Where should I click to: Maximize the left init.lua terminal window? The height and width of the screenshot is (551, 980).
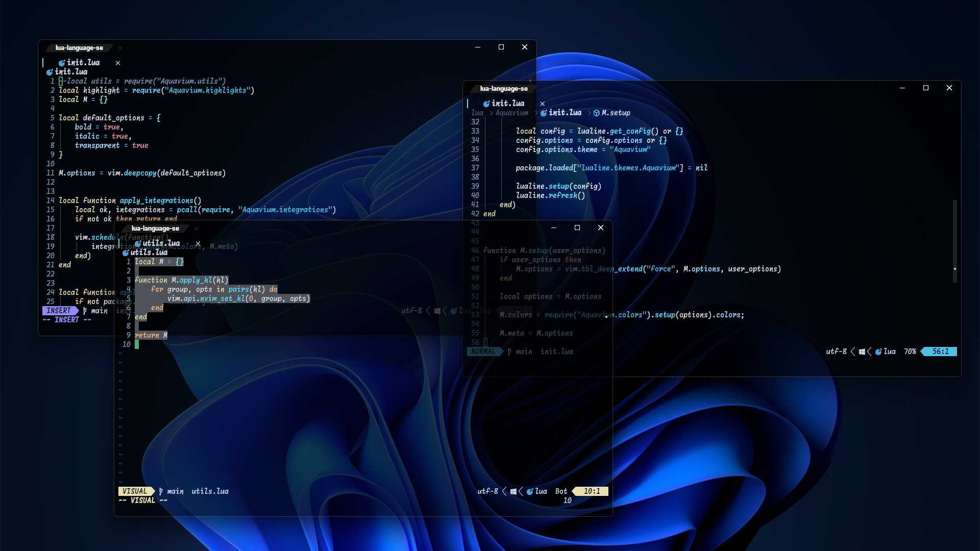[501, 47]
